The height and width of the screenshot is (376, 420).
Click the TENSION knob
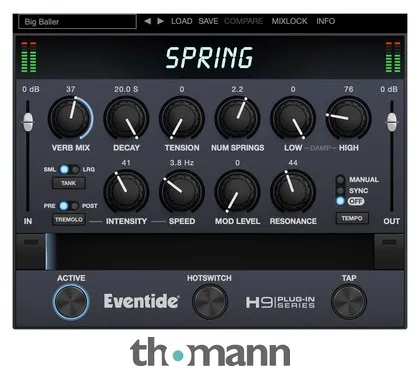182,118
